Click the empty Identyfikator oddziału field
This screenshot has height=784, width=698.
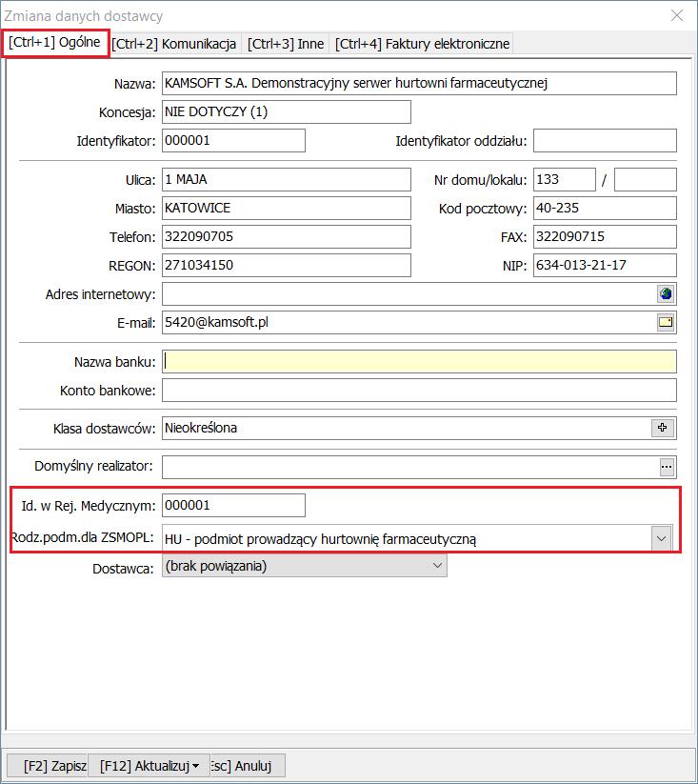(x=605, y=140)
